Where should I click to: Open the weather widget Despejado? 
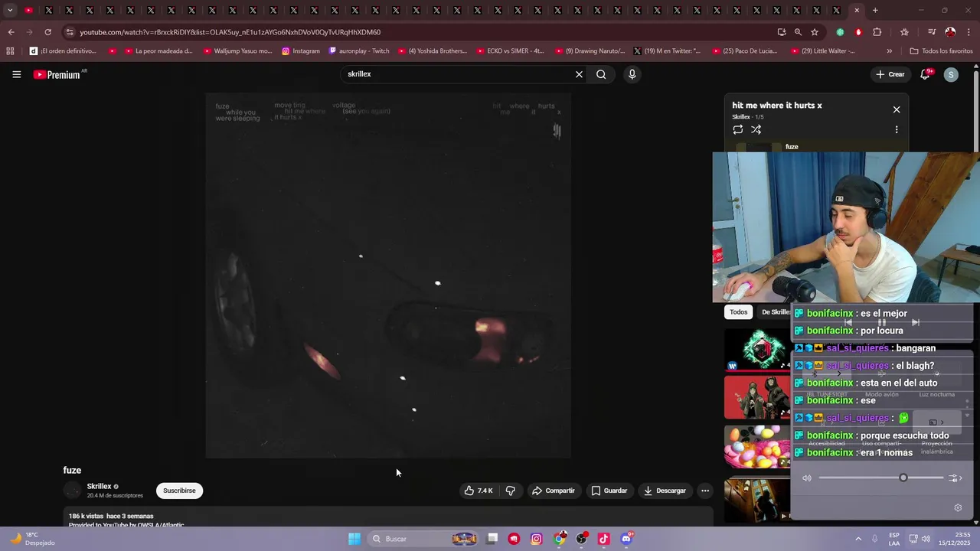[32, 539]
